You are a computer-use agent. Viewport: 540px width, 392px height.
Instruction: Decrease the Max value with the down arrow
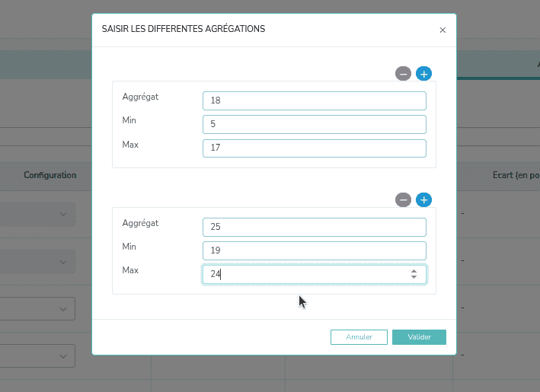click(414, 278)
